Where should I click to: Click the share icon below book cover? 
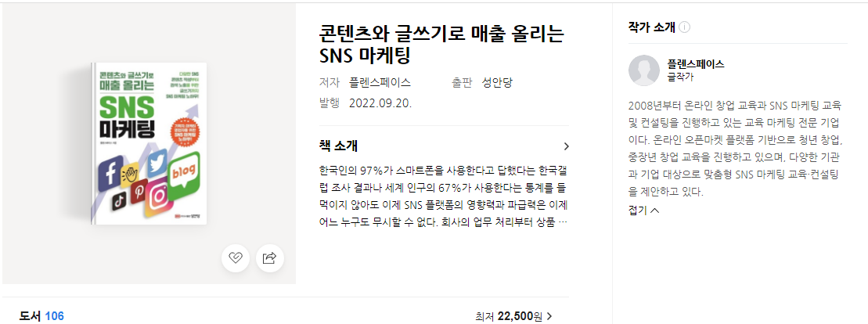click(x=269, y=258)
